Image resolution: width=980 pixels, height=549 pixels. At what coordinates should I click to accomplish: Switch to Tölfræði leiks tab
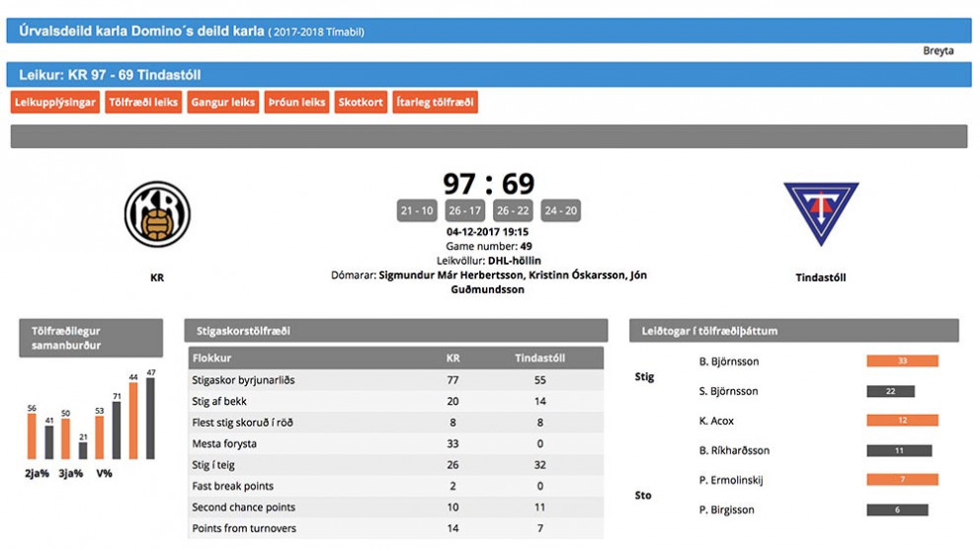coord(143,103)
